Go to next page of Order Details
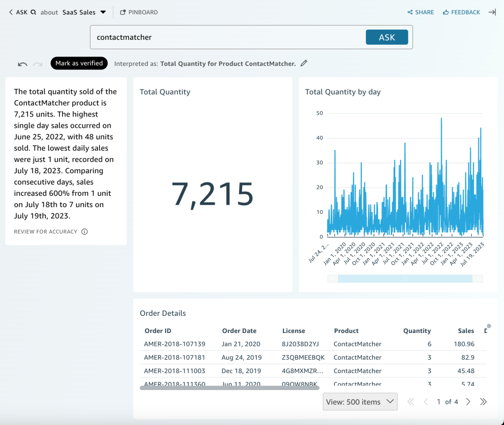Image resolution: width=504 pixels, height=425 pixels. tap(469, 402)
